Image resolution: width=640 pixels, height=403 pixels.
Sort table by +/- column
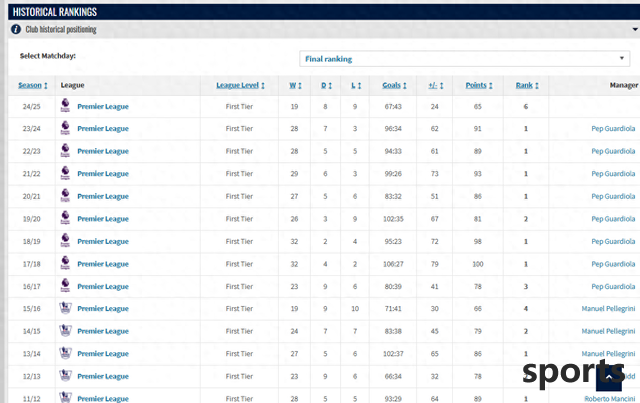click(436, 85)
